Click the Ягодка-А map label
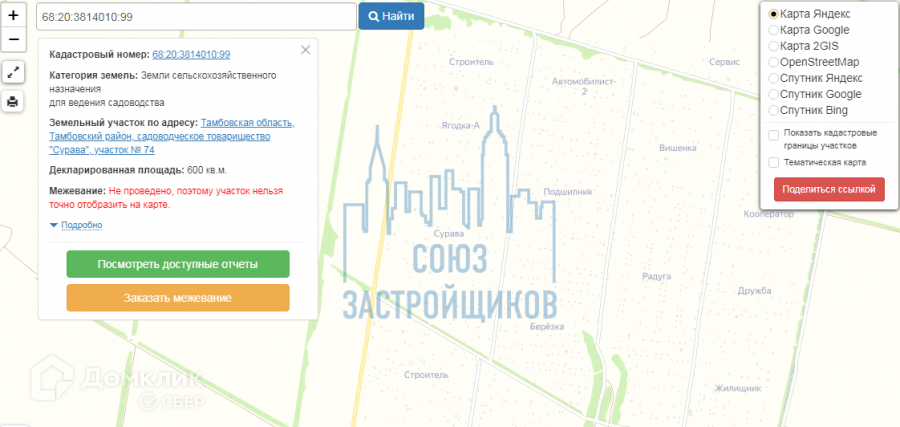Image resolution: width=900 pixels, height=427 pixels. coord(460,125)
